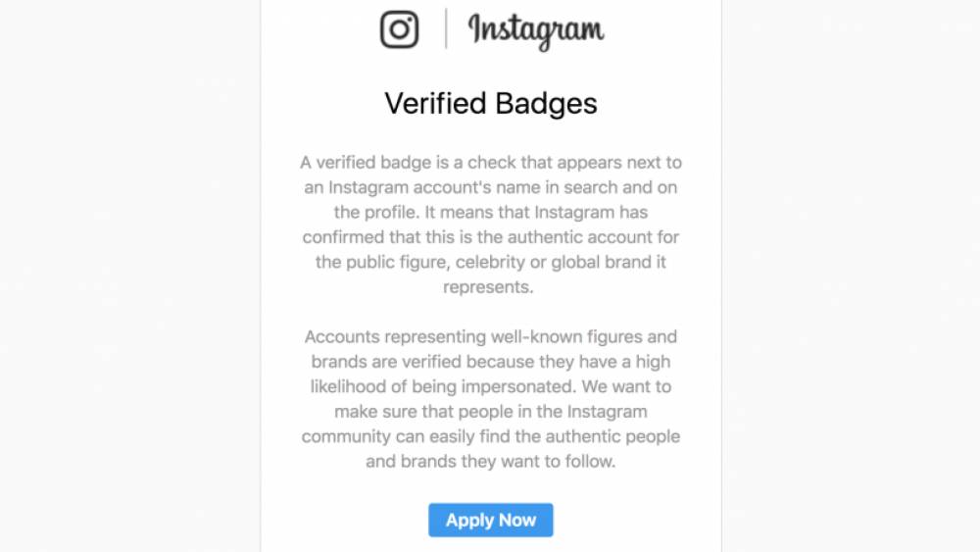Click the line "the profile. It means that Instagram has"
980x552 pixels.
point(491,213)
